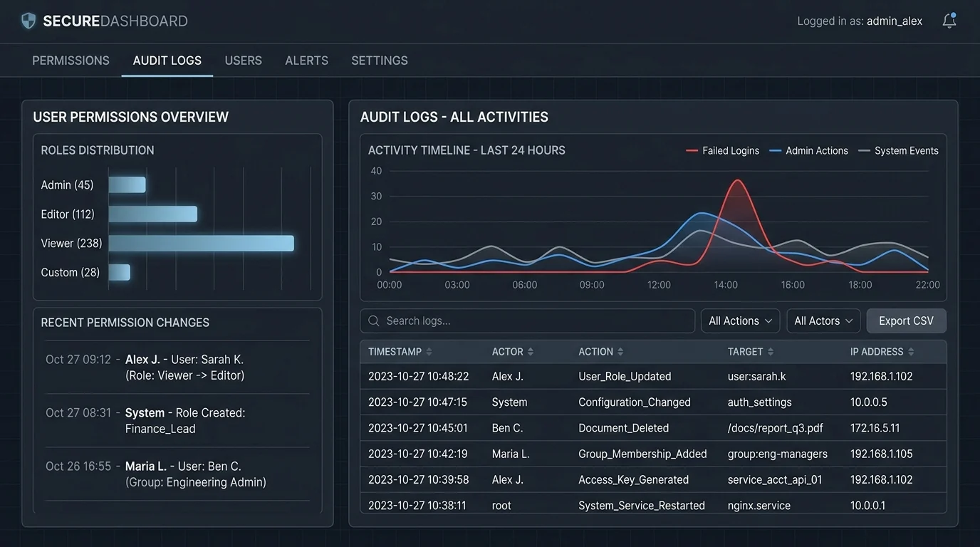Select the Group_Membership_Added log cell
The image size is (980, 547).
point(642,454)
